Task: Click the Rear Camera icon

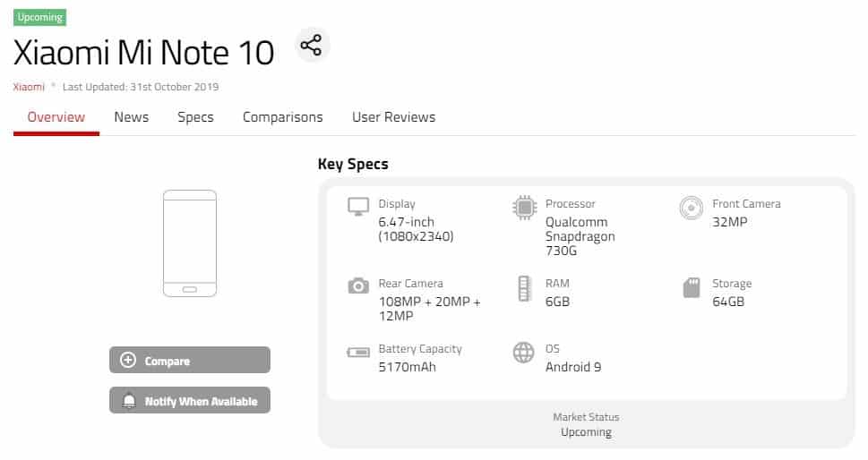Action: click(x=358, y=286)
